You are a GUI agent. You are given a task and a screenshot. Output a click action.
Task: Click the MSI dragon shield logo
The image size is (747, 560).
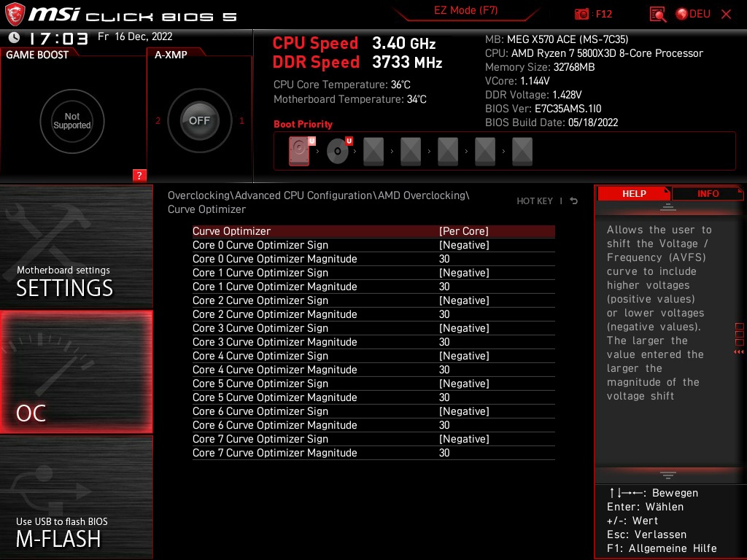tap(15, 14)
